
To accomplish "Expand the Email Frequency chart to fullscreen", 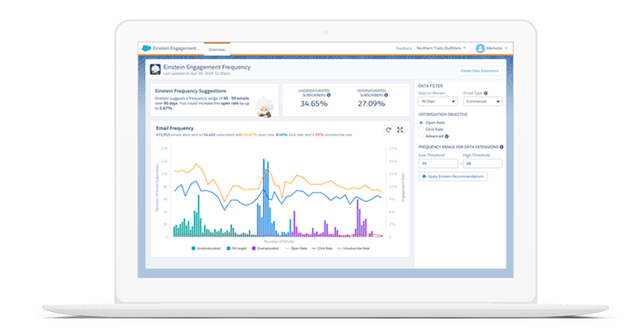I will 400,130.
